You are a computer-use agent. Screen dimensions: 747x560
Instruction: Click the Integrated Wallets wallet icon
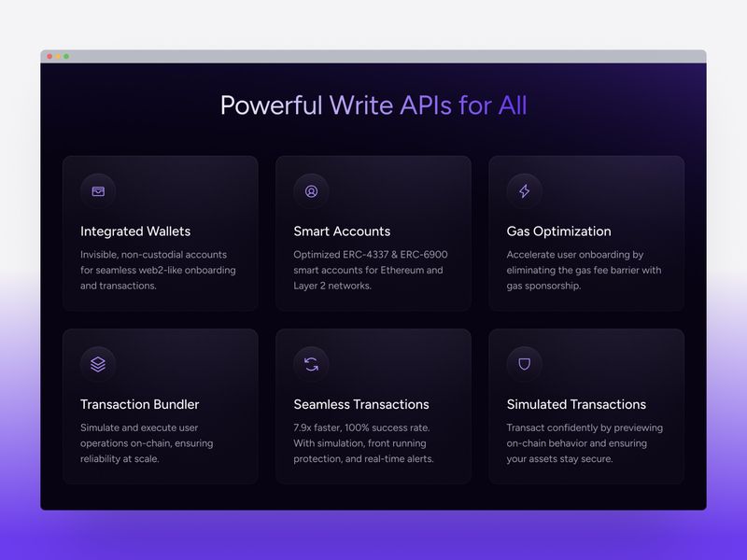pyautogui.click(x=99, y=191)
